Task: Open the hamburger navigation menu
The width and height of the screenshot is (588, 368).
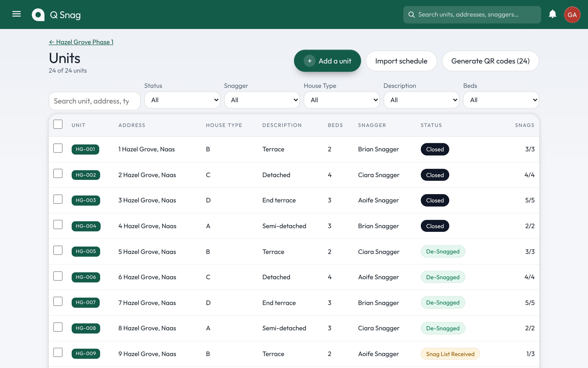Action: point(17,14)
